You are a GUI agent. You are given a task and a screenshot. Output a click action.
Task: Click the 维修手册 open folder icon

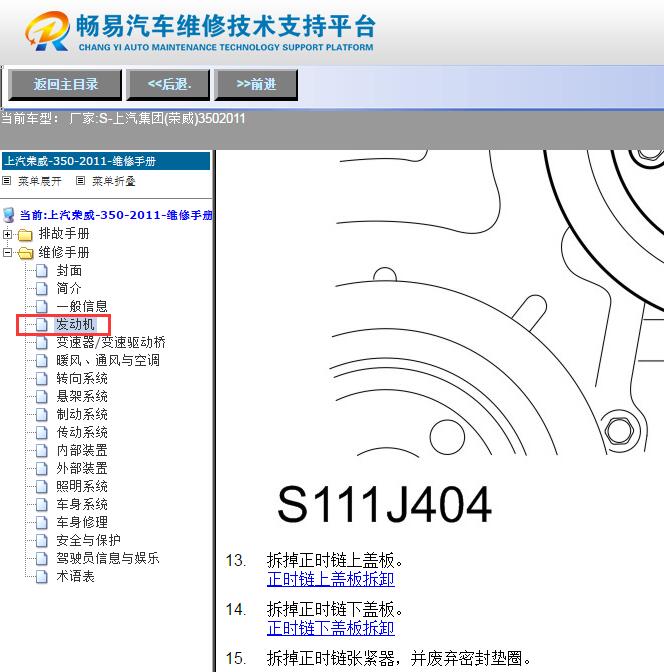click(x=25, y=253)
